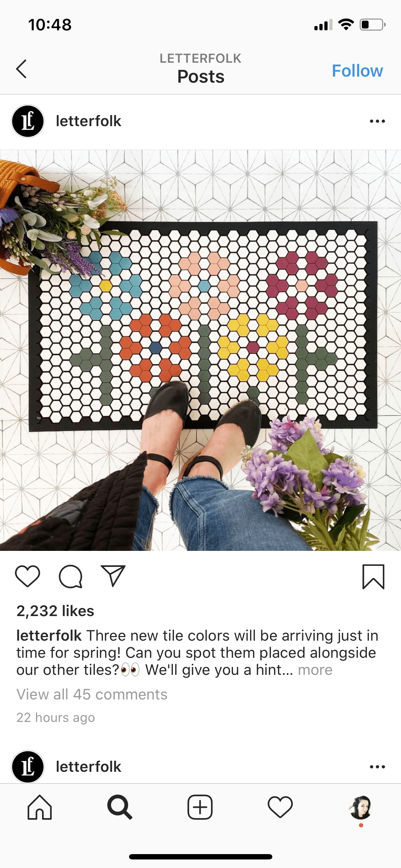
Task: Tap the back arrow in header
Action: pyautogui.click(x=21, y=69)
